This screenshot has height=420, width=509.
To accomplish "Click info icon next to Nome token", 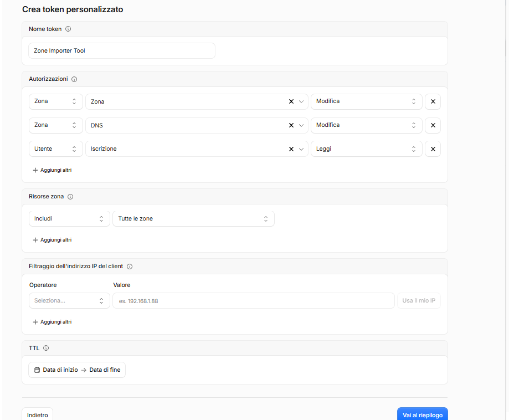I will point(68,29).
